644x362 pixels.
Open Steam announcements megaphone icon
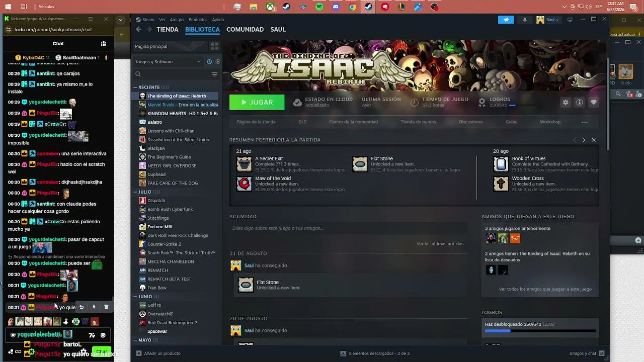pos(506,20)
